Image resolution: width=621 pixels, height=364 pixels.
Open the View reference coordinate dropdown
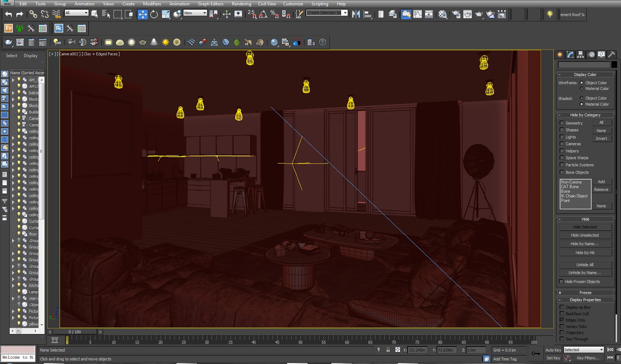pyautogui.click(x=195, y=13)
